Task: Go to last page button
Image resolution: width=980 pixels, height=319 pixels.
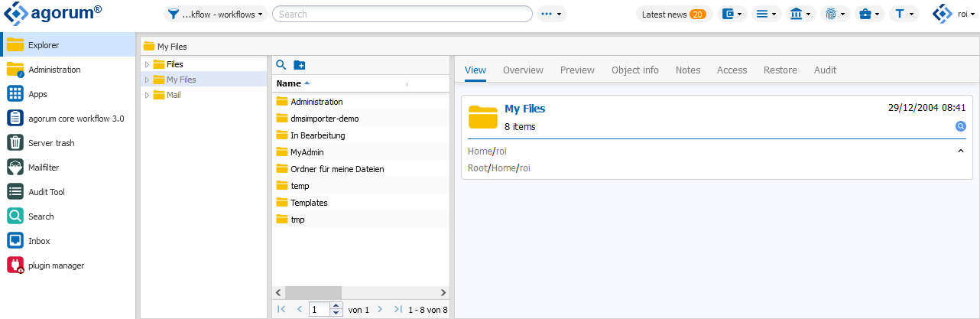Action: point(398,309)
